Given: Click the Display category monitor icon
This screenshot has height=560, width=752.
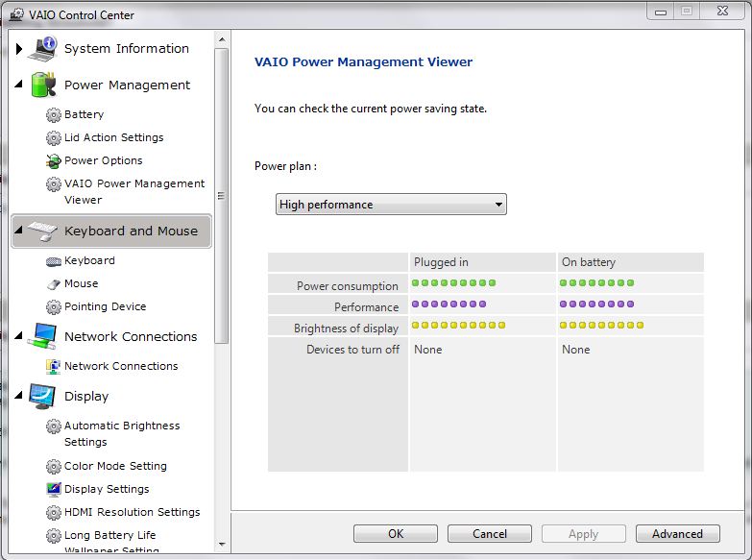Looking at the screenshot, I should (x=42, y=396).
